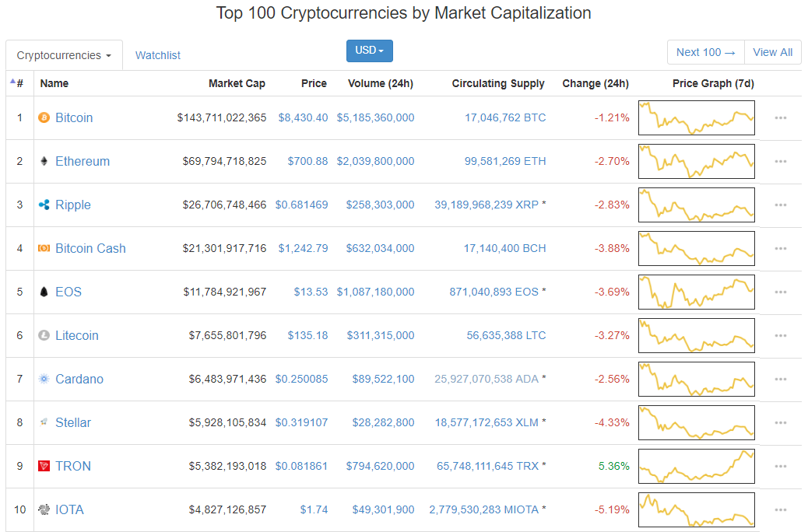Open the TRON name link
The width and height of the screenshot is (808, 532).
pyautogui.click(x=72, y=466)
